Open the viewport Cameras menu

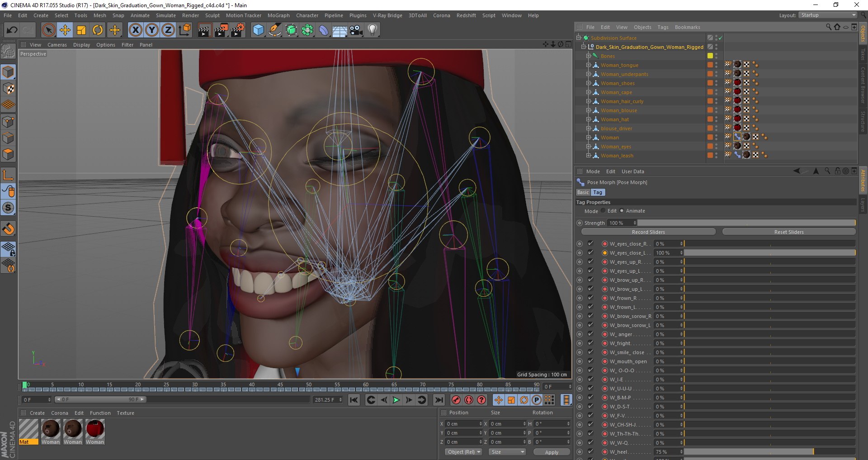57,45
